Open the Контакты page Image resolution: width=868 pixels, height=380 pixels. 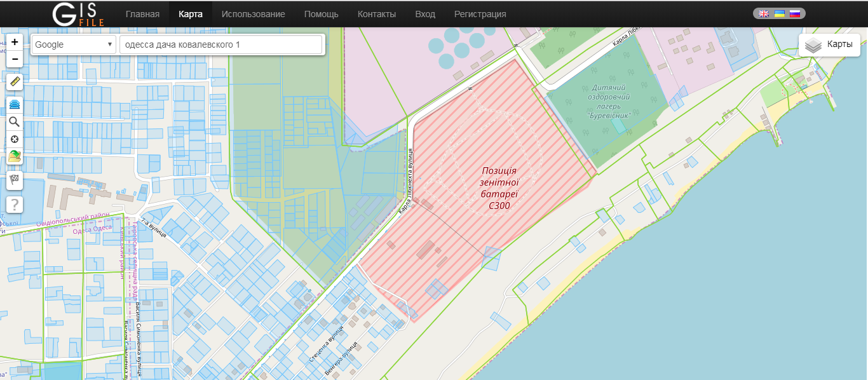click(x=376, y=14)
